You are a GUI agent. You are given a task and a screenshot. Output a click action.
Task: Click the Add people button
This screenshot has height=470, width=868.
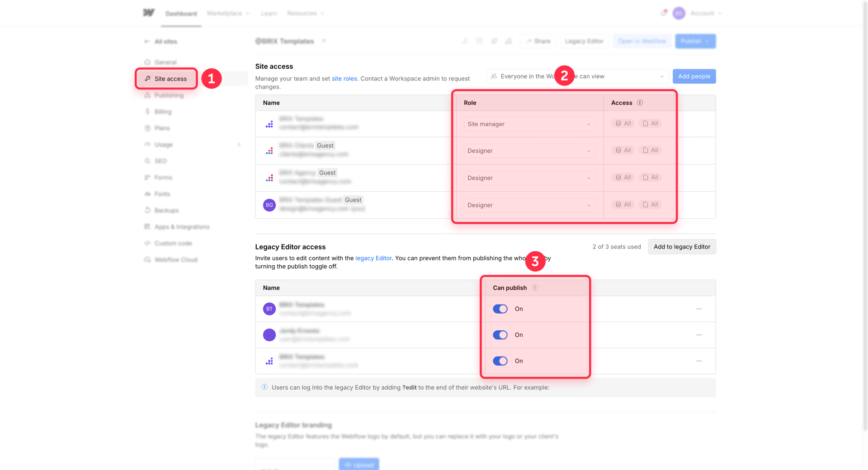tap(694, 76)
